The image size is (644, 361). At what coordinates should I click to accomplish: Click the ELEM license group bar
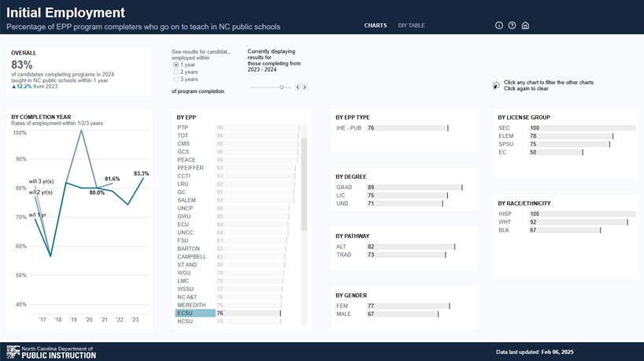click(x=570, y=136)
